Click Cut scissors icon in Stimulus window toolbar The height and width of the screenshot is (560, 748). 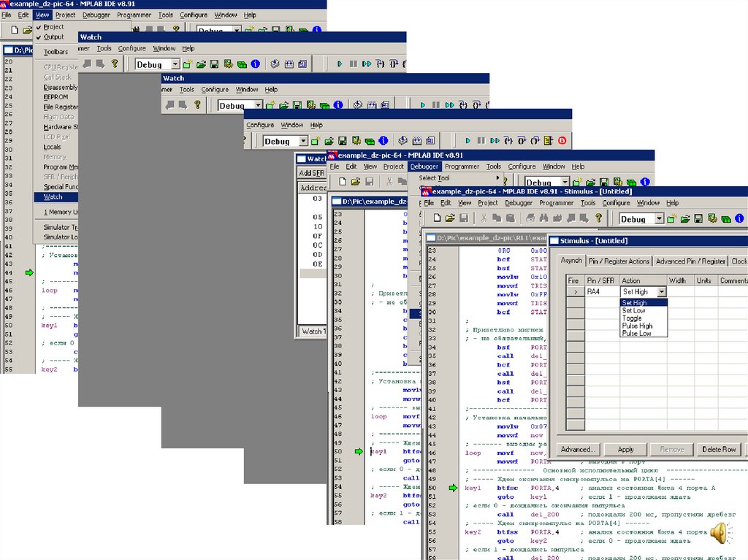(x=484, y=218)
